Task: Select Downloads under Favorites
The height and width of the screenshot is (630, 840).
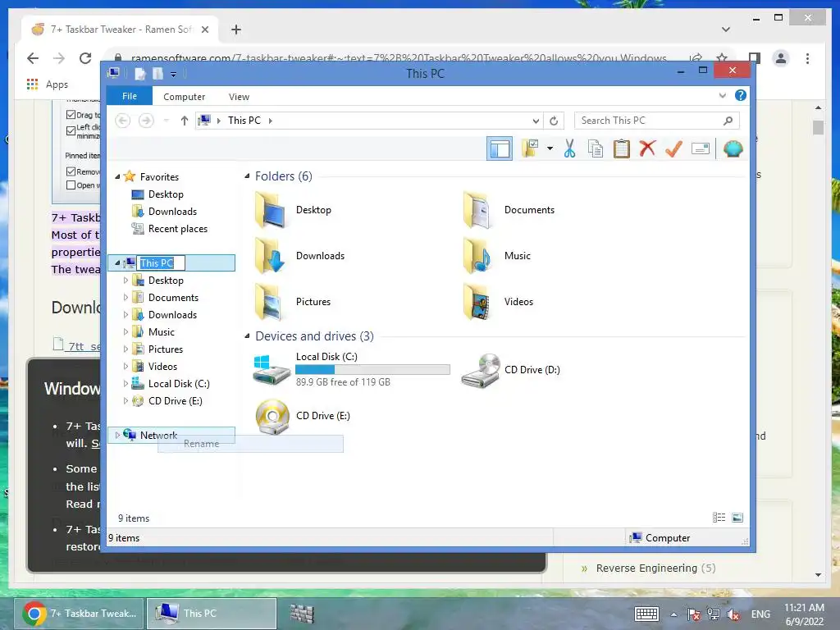Action: coord(172,211)
